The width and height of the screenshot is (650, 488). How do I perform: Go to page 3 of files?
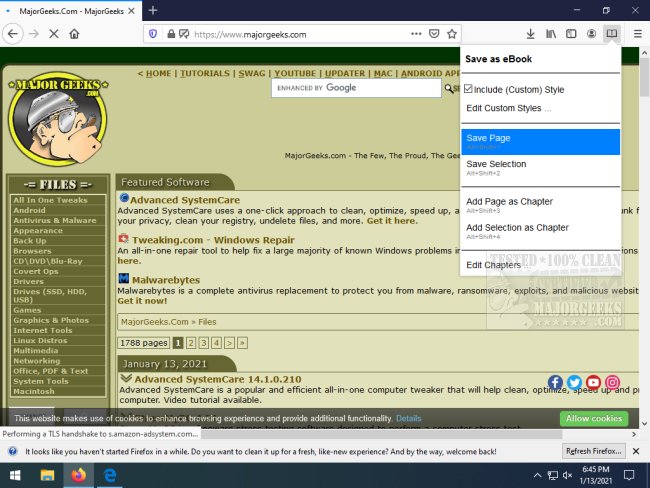[204, 343]
